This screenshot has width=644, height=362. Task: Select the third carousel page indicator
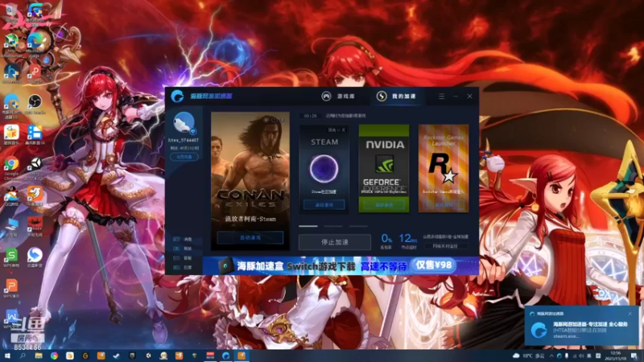(358, 226)
